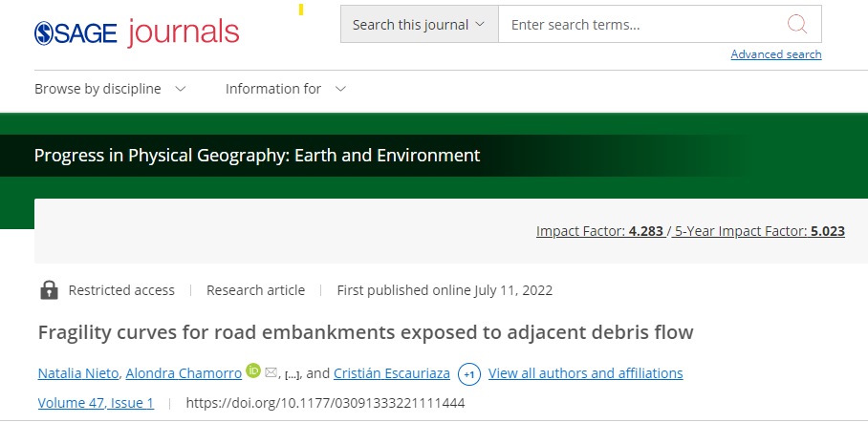
Task: Click the SAGE journals logo
Action: pos(137,32)
